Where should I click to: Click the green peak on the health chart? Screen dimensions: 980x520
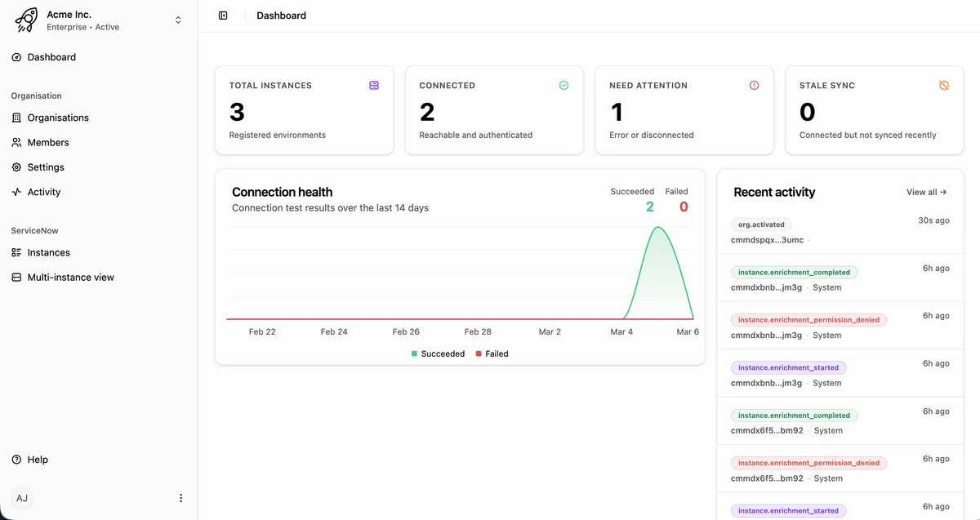coord(658,228)
